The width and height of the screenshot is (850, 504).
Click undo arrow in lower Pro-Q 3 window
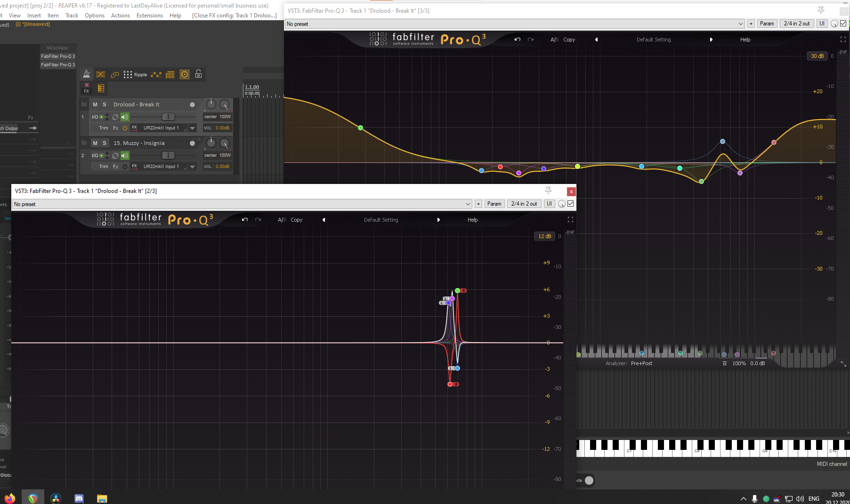tap(245, 220)
